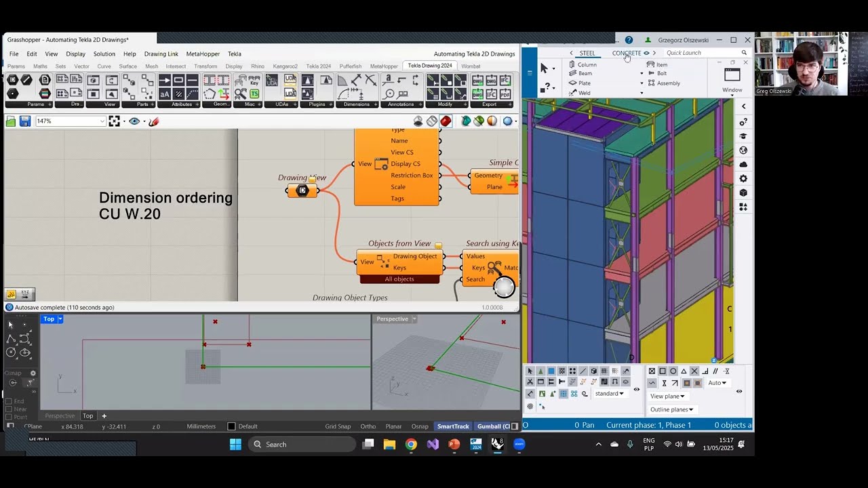Toggle the Near osnap checkbox in Rhino
This screenshot has width=868, height=488.
tap(9, 409)
